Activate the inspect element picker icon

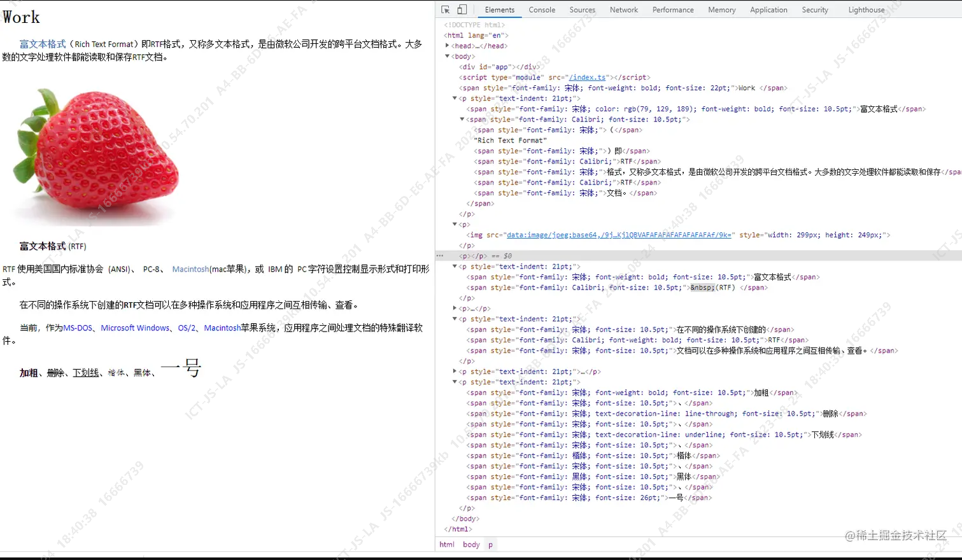[446, 10]
